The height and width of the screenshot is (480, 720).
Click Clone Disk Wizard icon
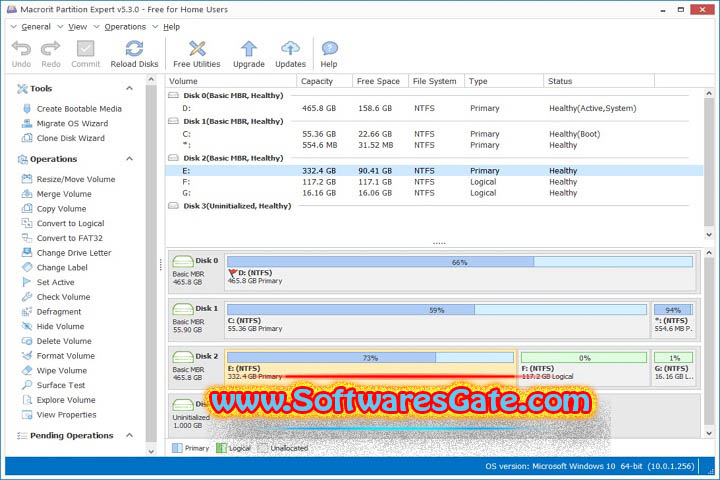click(27, 138)
